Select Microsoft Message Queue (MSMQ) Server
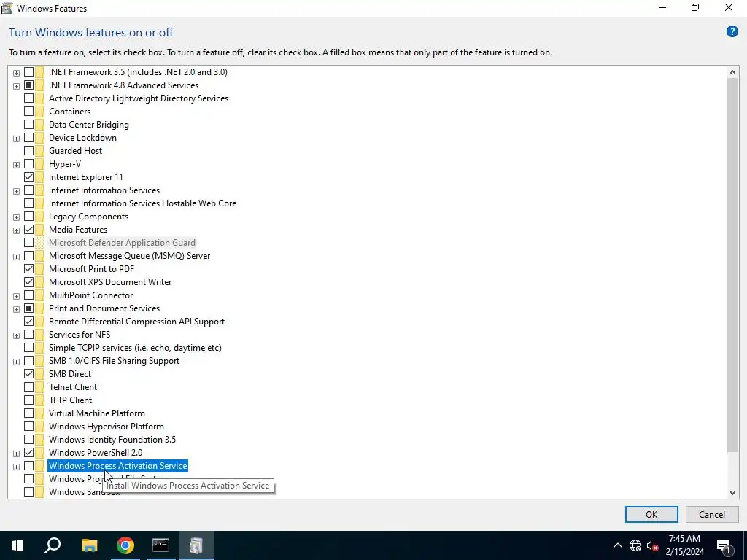The width and height of the screenshot is (747, 560). tap(130, 256)
